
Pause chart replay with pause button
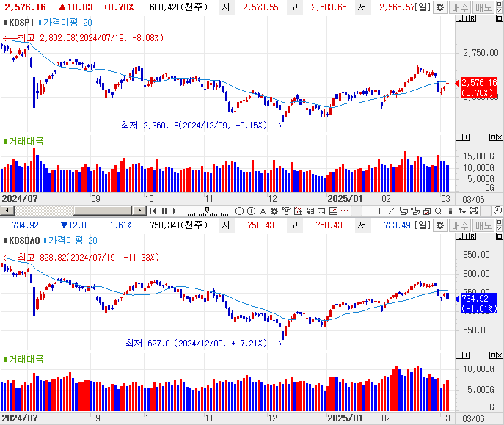(164, 211)
